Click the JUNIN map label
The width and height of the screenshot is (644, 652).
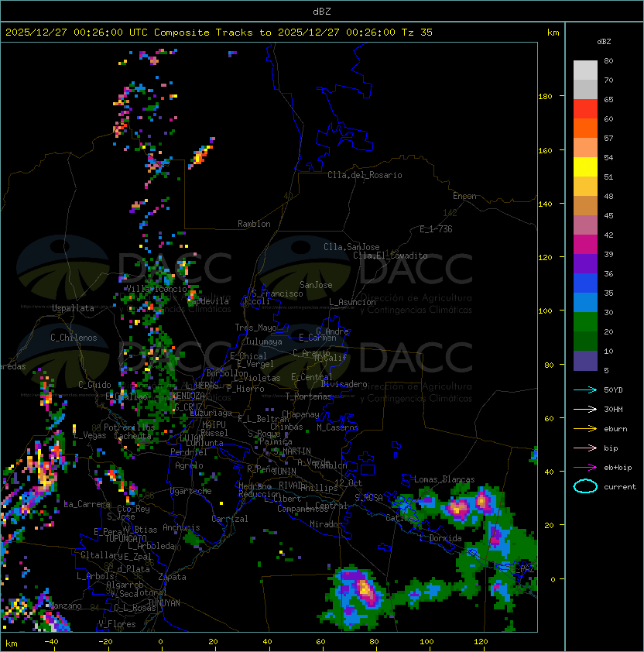(284, 471)
